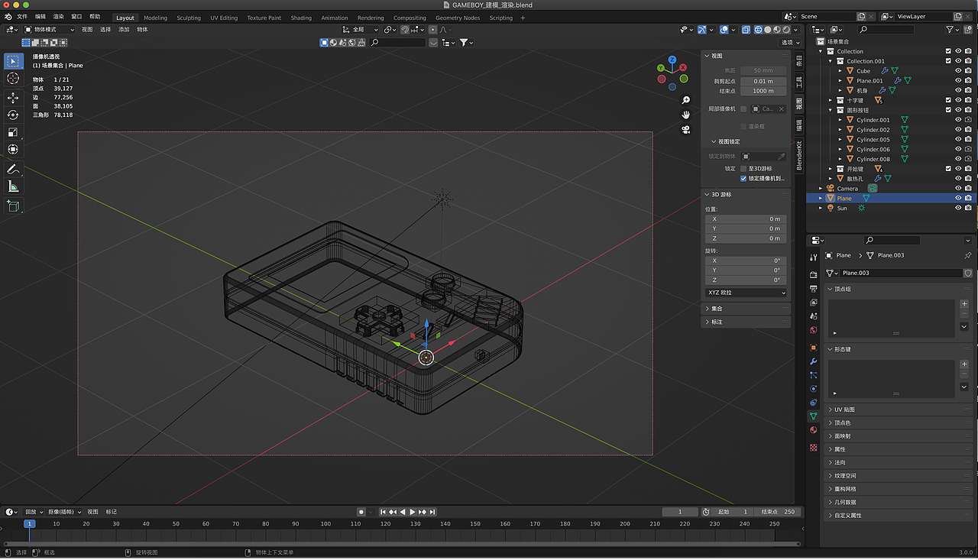978x560 pixels.
Task: Open the Object properties orange square tab
Action: pyautogui.click(x=813, y=348)
